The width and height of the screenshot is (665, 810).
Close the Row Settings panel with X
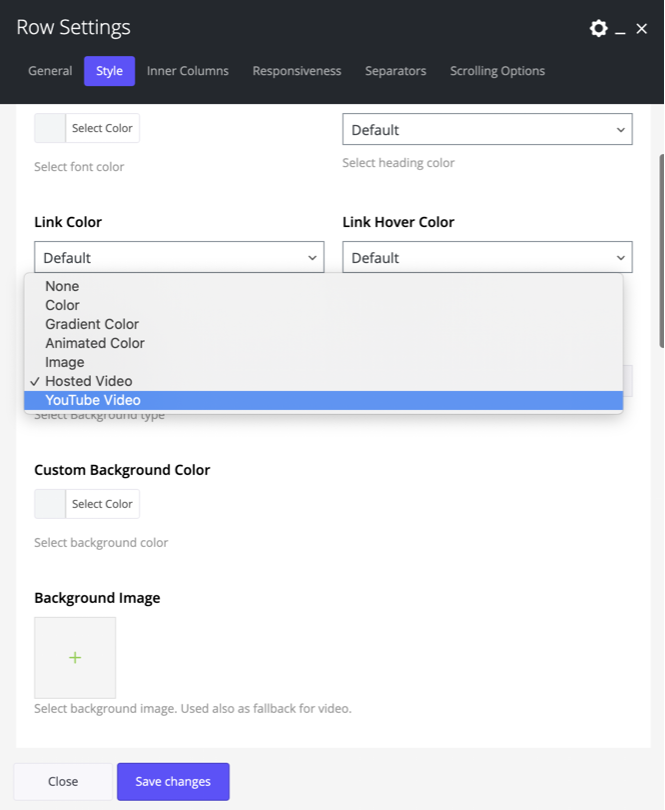642,29
